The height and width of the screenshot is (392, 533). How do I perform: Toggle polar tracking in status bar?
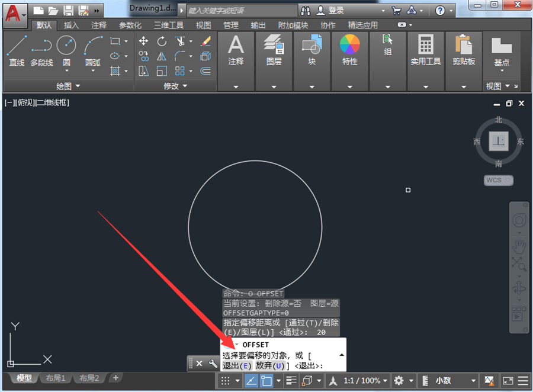[251, 380]
